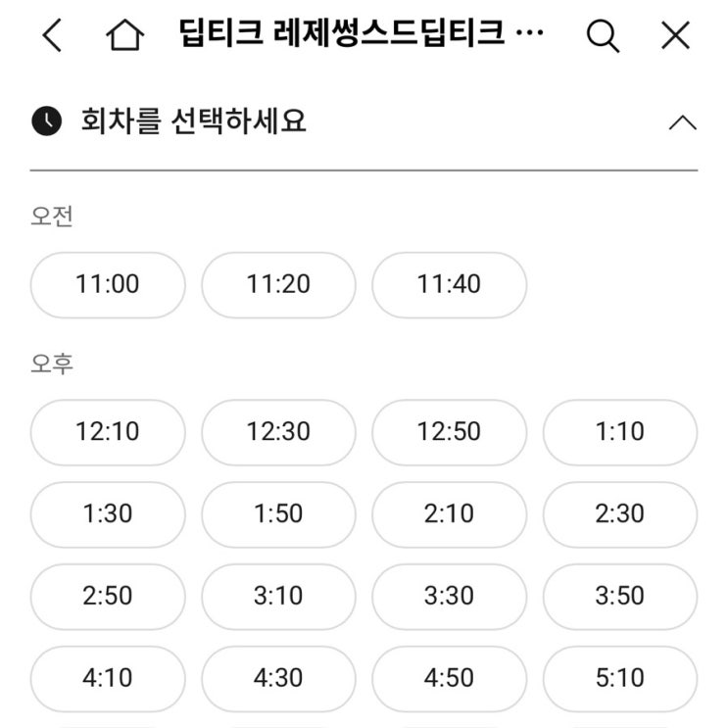Pick the 12:30 slot
This screenshot has width=728, height=728.
click(x=278, y=432)
